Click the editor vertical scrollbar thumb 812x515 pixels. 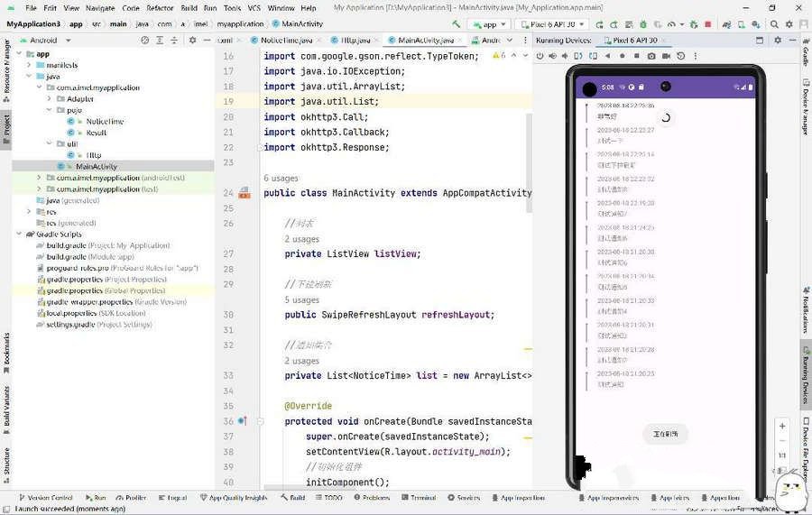[530, 163]
